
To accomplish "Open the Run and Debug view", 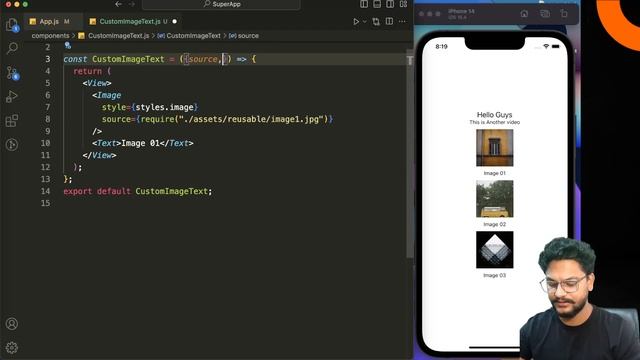I will point(12,97).
